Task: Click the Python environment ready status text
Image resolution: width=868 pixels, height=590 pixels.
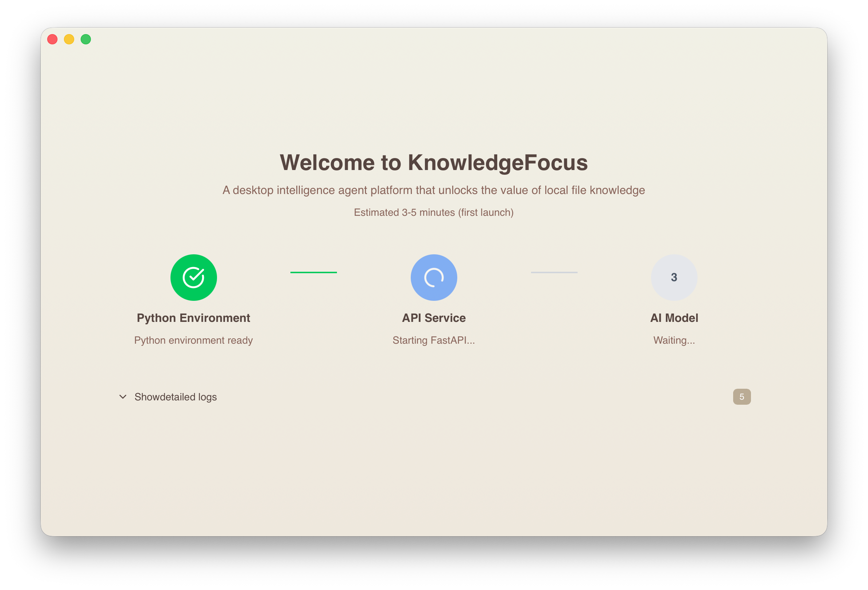Action: pos(193,340)
